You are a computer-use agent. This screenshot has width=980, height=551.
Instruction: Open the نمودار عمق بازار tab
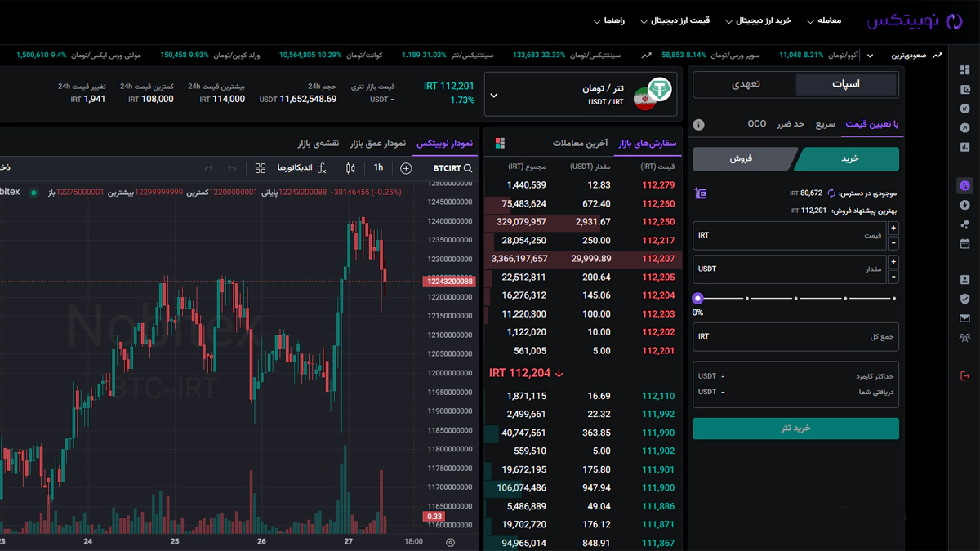click(x=378, y=144)
